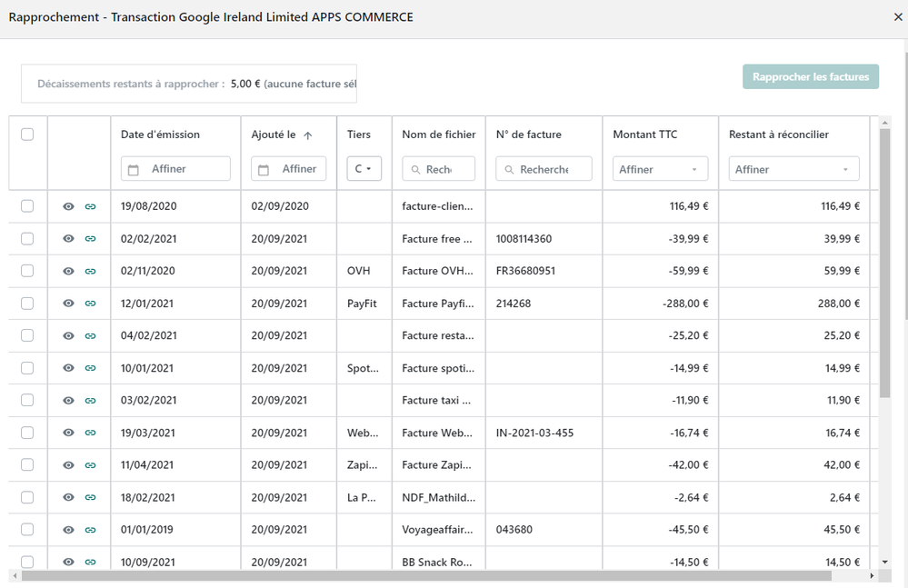Click the N° de facture column header
The height and width of the screenshot is (588, 908).
(x=528, y=135)
